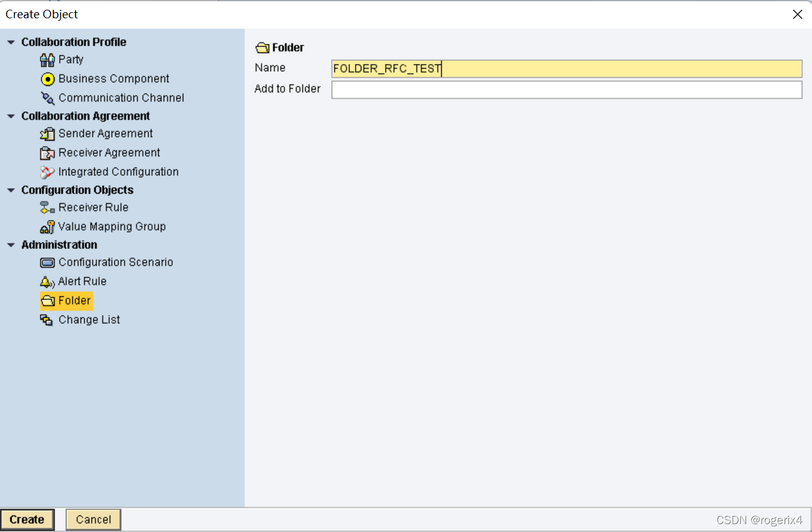
Task: Collapse the Collaboration Profile section
Action: point(11,42)
